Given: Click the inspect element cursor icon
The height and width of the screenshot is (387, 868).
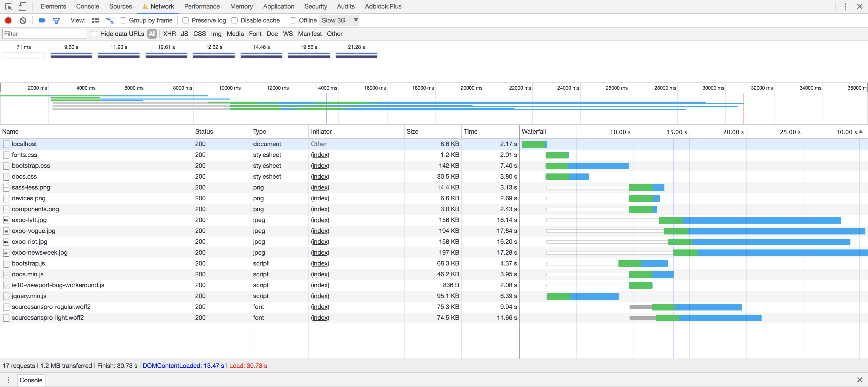Looking at the screenshot, I should pyautogui.click(x=9, y=6).
